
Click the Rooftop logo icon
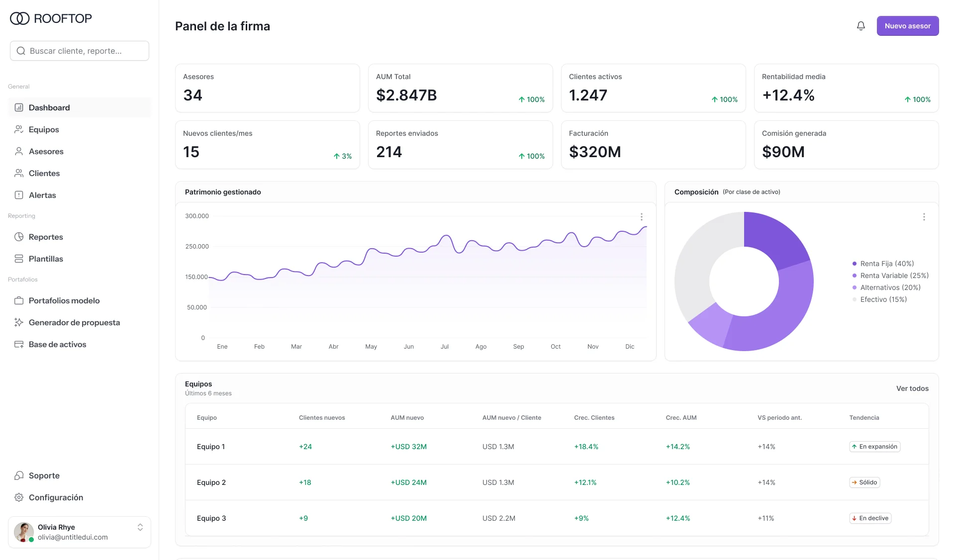point(20,18)
